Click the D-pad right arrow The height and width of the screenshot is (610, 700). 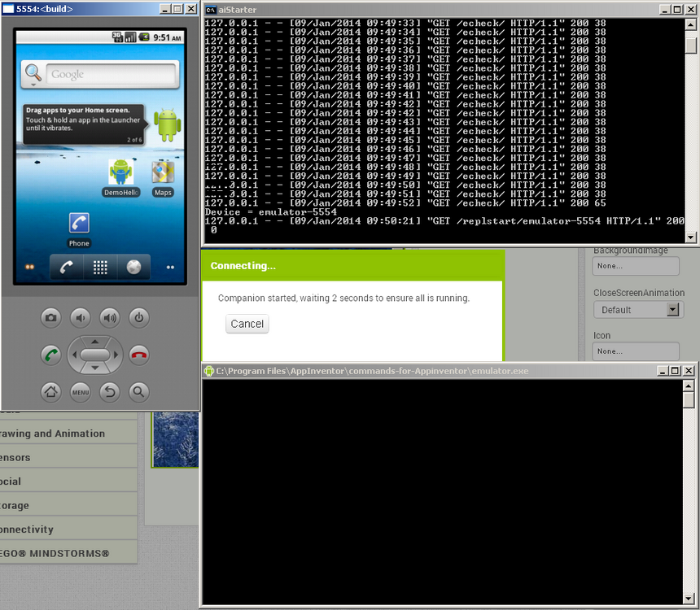(116, 355)
